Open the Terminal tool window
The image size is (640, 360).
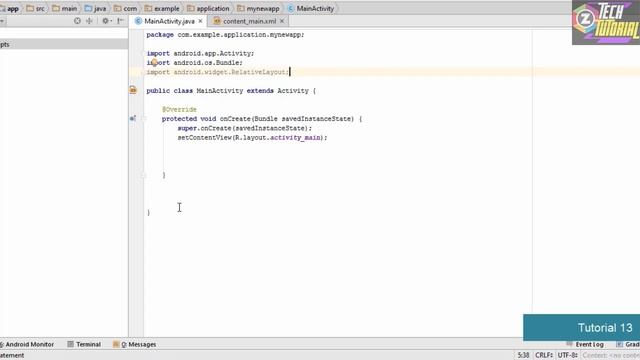(84, 344)
